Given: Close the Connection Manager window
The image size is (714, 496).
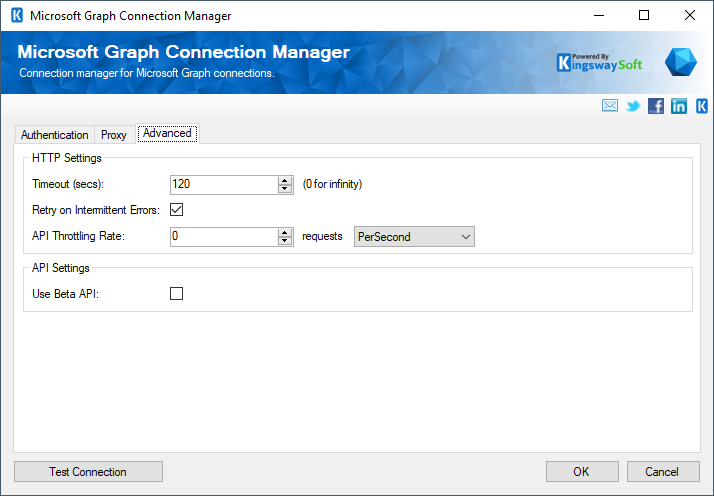Looking at the screenshot, I should click(x=689, y=15).
